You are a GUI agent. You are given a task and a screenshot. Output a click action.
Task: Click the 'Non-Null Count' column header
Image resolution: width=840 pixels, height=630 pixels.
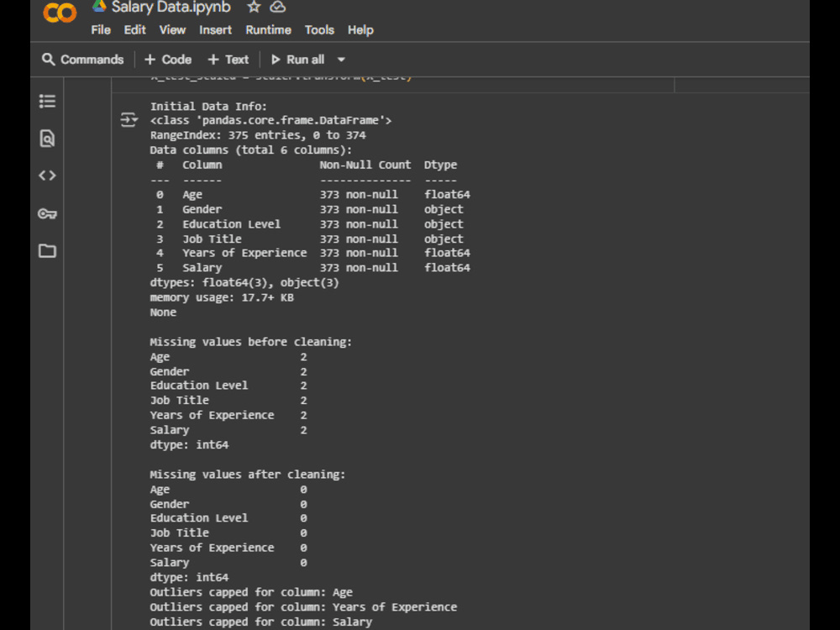tap(365, 165)
